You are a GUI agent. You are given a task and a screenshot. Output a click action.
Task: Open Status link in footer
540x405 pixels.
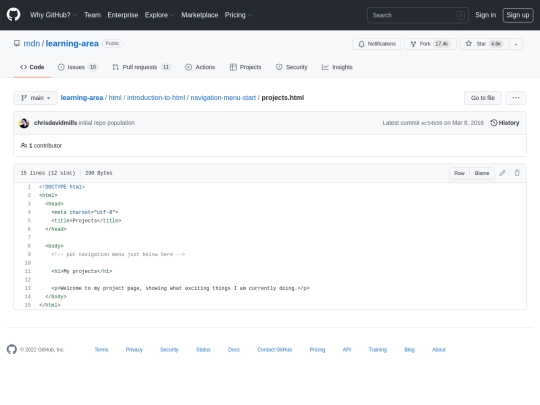(203, 350)
